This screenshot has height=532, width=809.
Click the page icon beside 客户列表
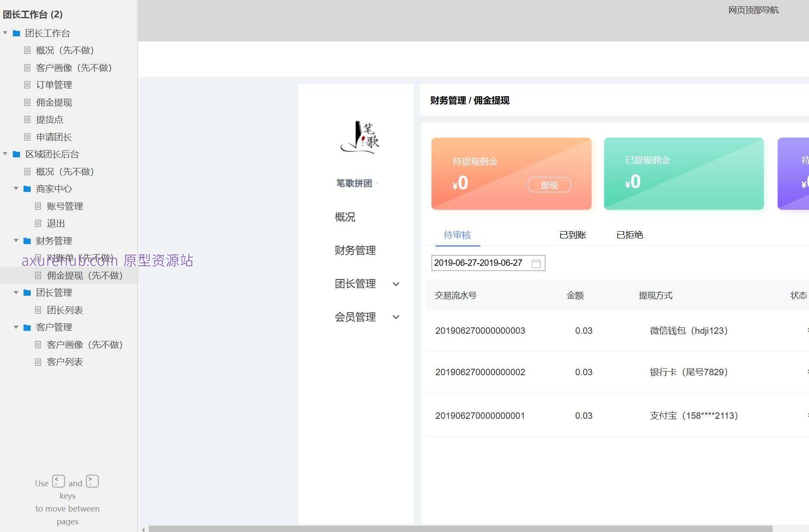coord(38,362)
